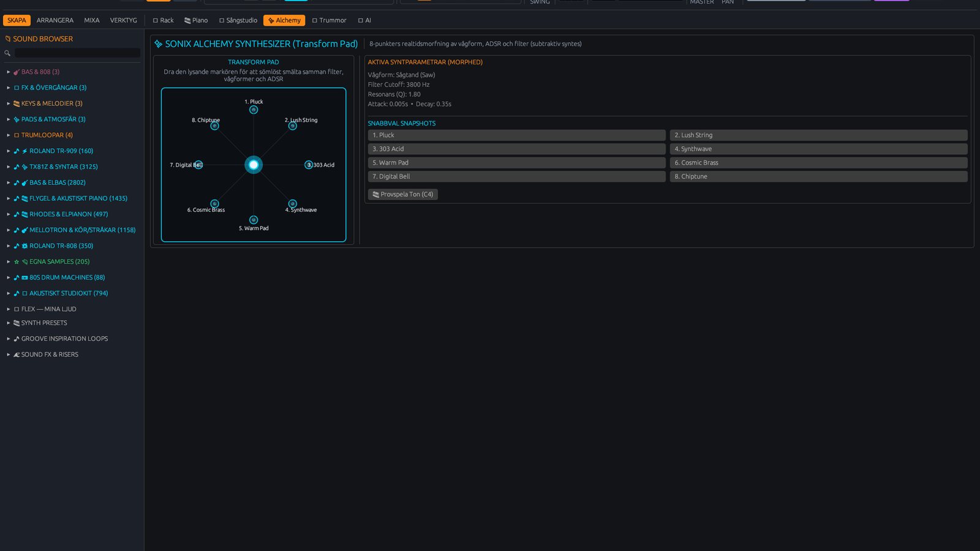Click the glowing center morph cursor
This screenshot has width=980, height=551.
254,165
